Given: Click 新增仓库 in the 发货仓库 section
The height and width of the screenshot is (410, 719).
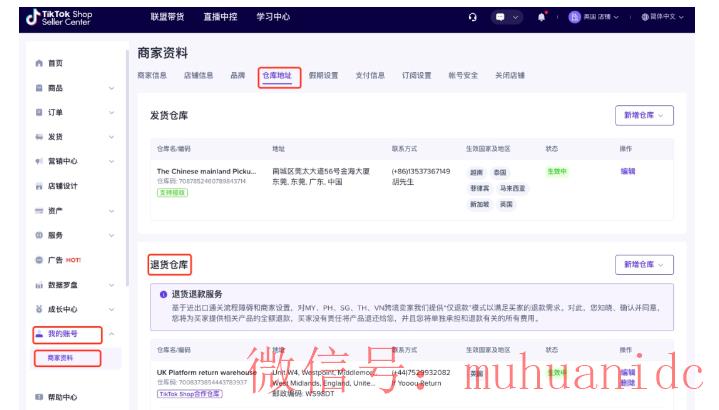Looking at the screenshot, I should point(644,116).
